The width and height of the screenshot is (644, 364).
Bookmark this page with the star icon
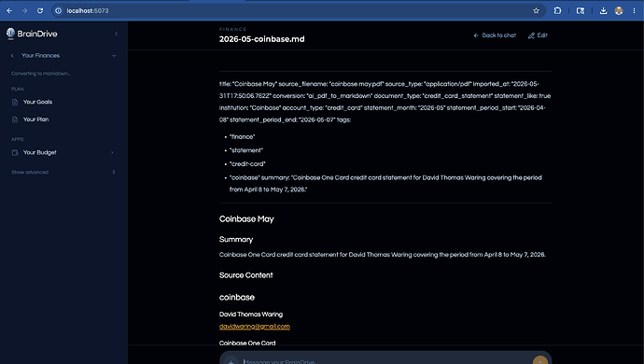(536, 10)
